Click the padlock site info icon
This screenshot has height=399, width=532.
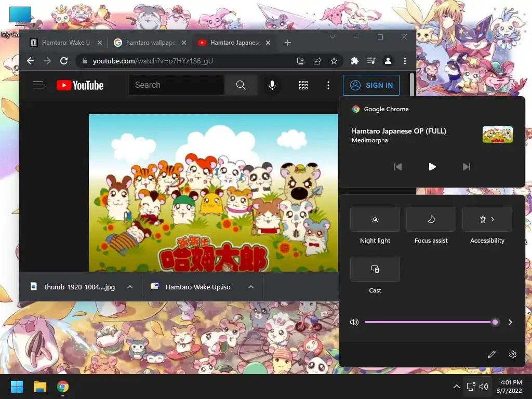[x=85, y=61]
